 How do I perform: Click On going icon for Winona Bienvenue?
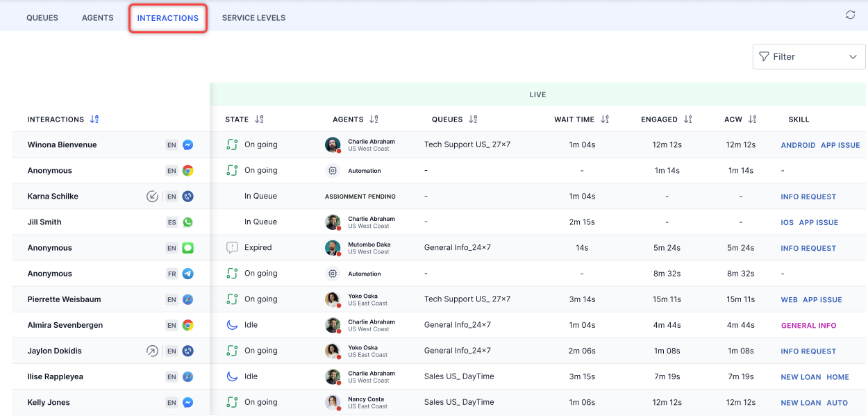(x=232, y=145)
